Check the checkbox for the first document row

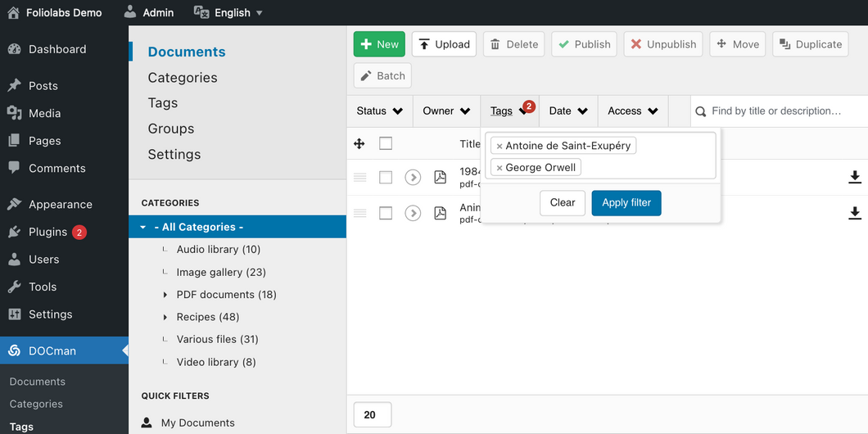pos(386,177)
